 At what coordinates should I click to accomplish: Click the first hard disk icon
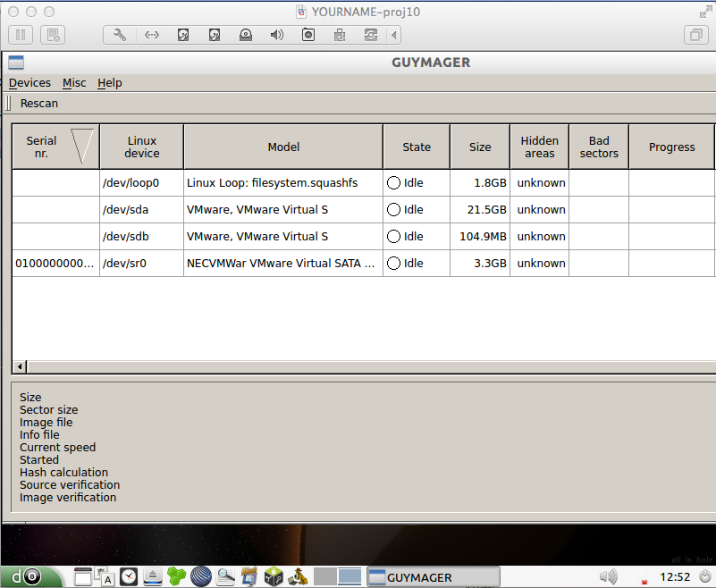(183, 35)
